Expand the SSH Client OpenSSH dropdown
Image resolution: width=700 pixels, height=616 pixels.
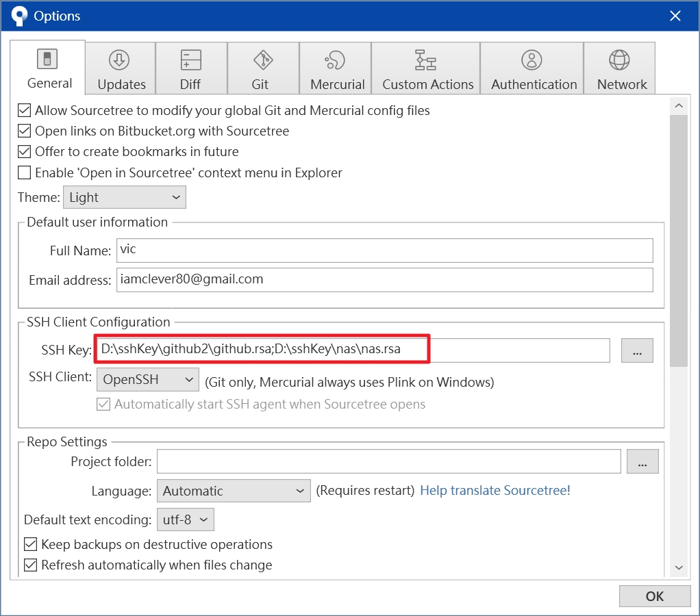click(x=148, y=380)
